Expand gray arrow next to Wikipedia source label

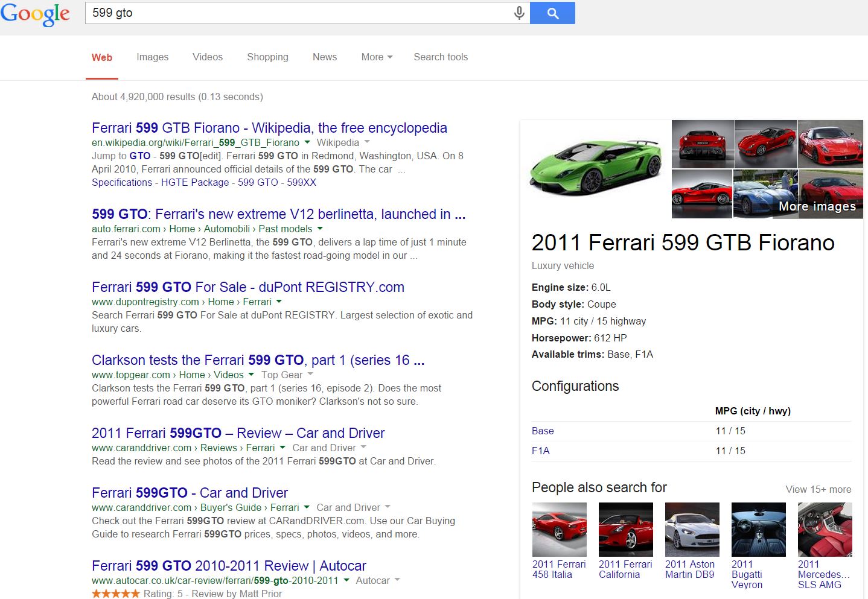[x=367, y=142]
